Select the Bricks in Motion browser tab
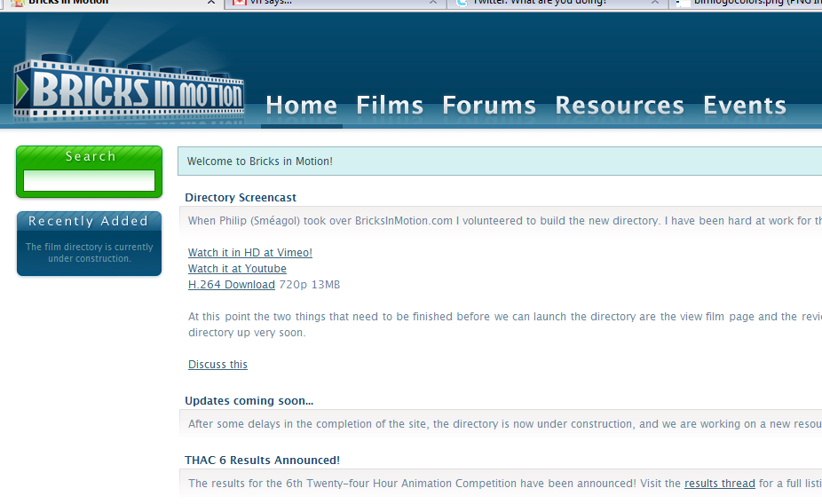822x504 pixels. coord(112,3)
